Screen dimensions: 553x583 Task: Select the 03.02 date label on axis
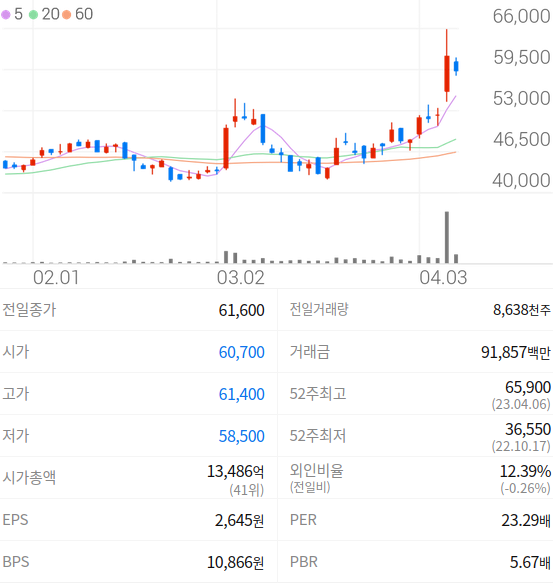241,278
